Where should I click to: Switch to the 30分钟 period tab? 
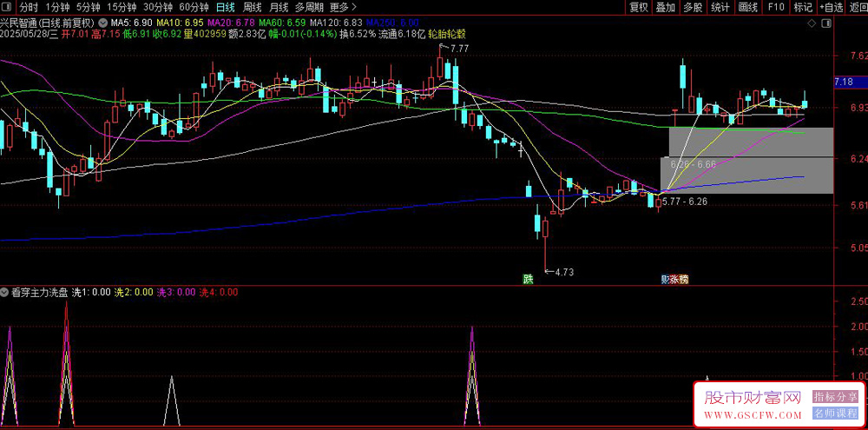[157, 7]
